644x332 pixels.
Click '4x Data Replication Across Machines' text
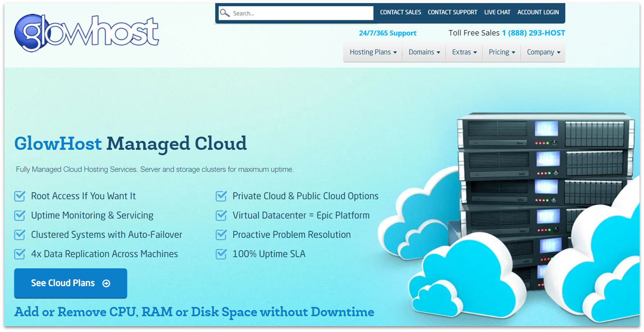click(104, 254)
